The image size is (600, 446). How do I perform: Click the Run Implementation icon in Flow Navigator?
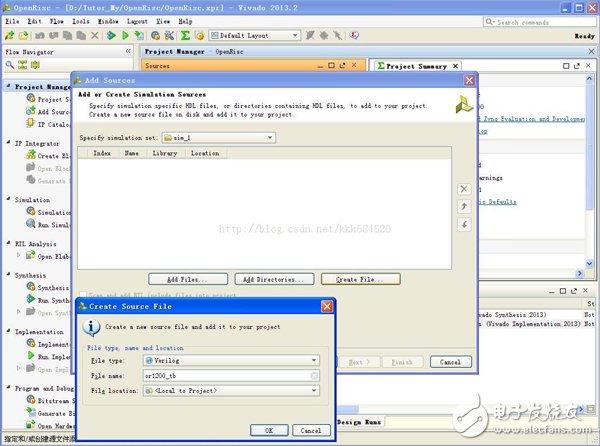coord(28,356)
